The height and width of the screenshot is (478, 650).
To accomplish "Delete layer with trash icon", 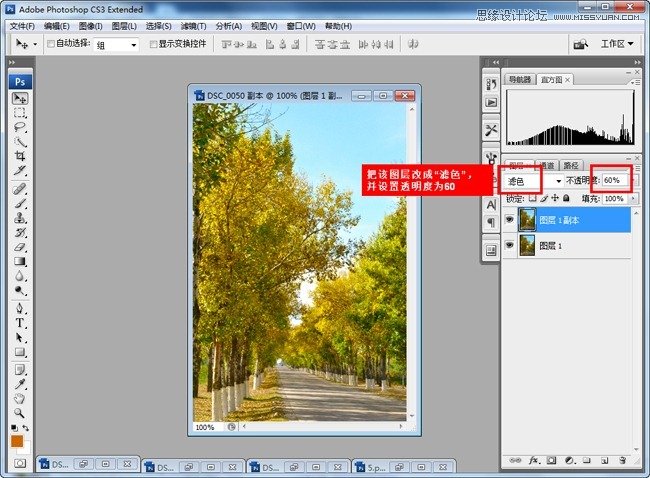I will tap(622, 460).
